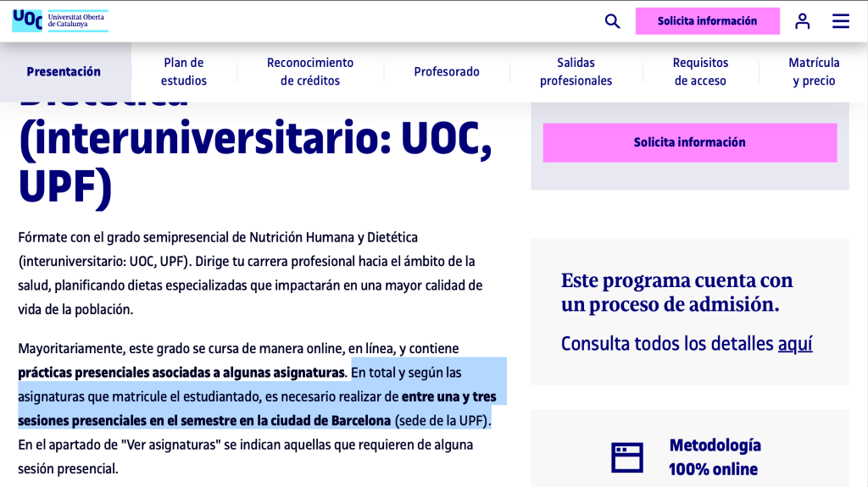Image resolution: width=868 pixels, height=487 pixels.
Task: Click the large Solicita información sidebar button
Action: (x=690, y=142)
